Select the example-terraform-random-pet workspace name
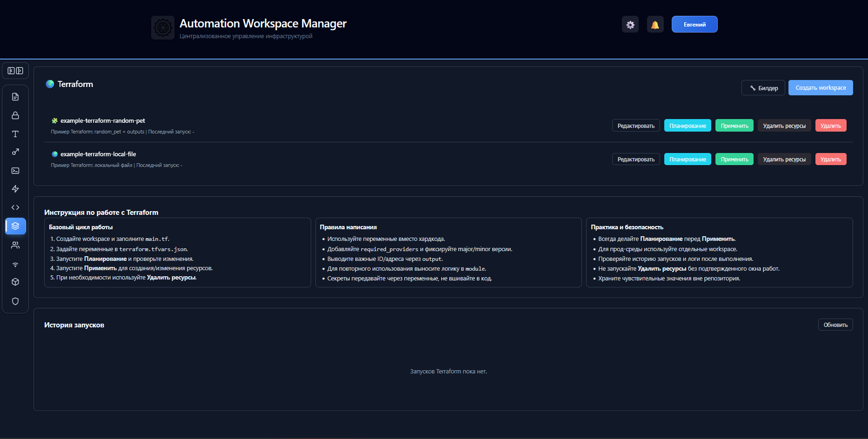Viewport: 868px width, 439px height. pyautogui.click(x=103, y=121)
